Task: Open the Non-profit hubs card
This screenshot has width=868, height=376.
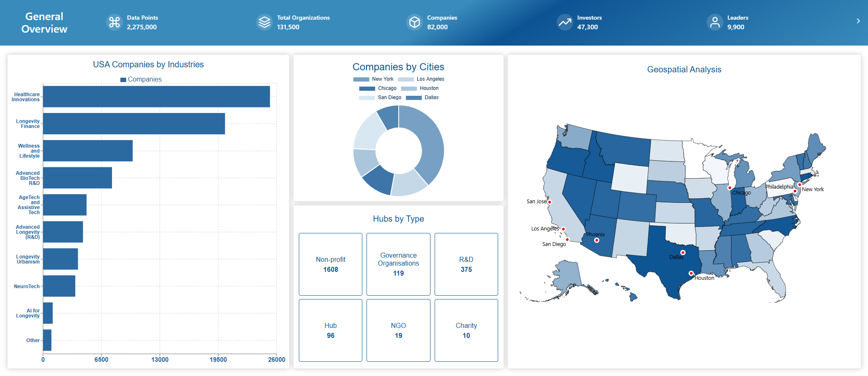Action: tap(331, 264)
